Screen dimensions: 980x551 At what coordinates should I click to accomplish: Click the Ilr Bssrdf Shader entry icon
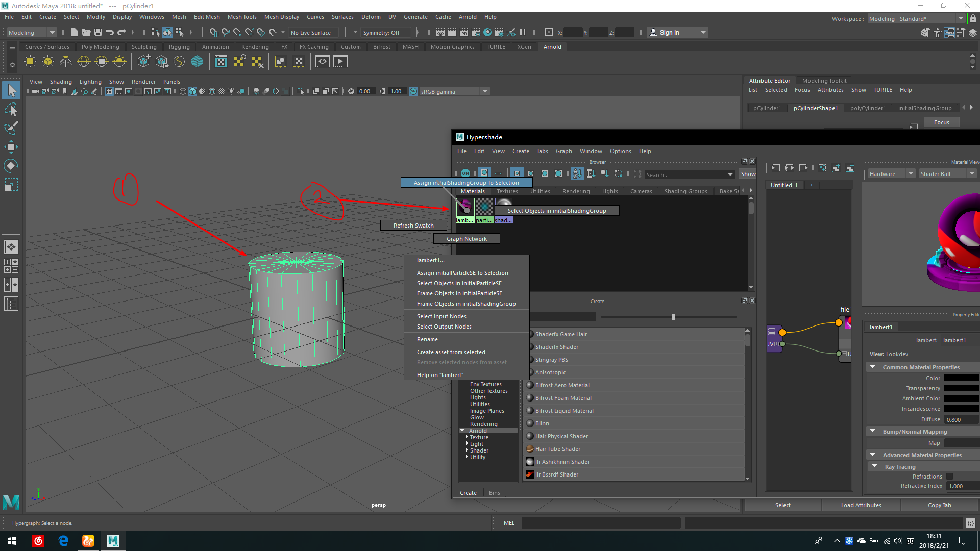coord(530,474)
